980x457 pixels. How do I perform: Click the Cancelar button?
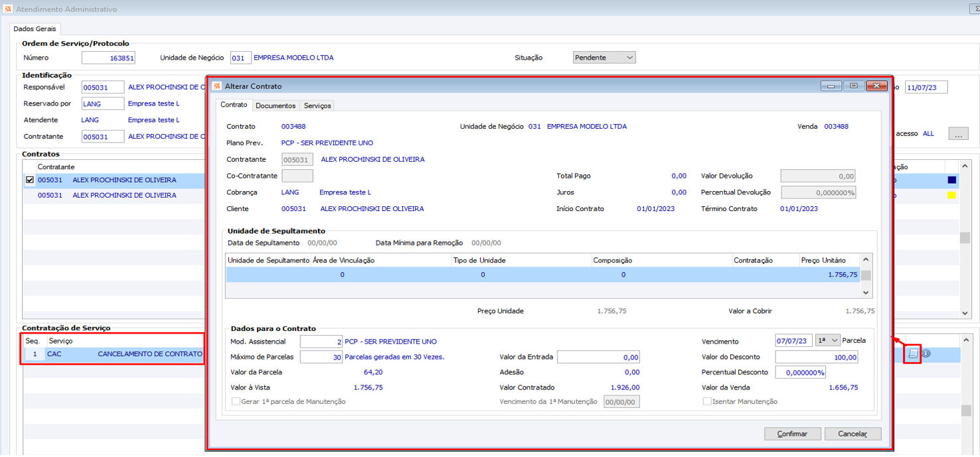(853, 434)
